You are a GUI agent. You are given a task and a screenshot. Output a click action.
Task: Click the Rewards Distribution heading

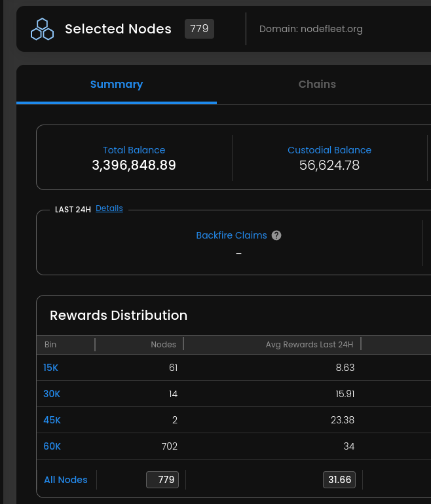pyautogui.click(x=119, y=315)
